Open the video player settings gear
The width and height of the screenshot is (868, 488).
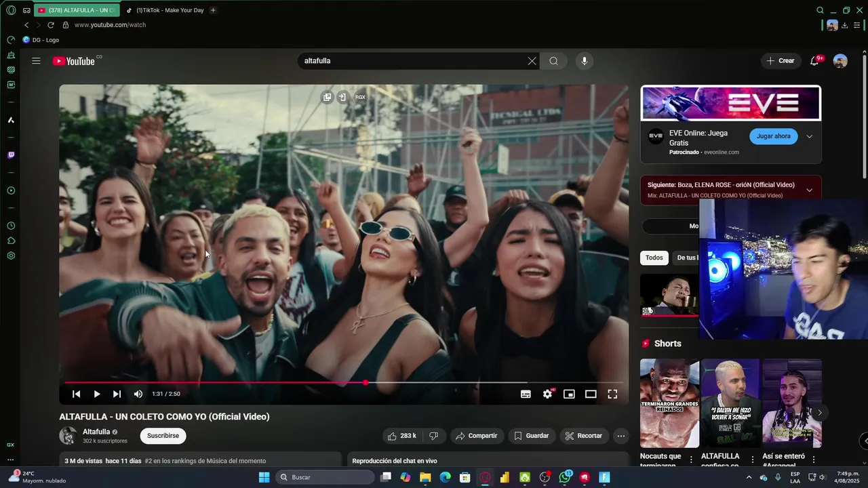coord(547,394)
